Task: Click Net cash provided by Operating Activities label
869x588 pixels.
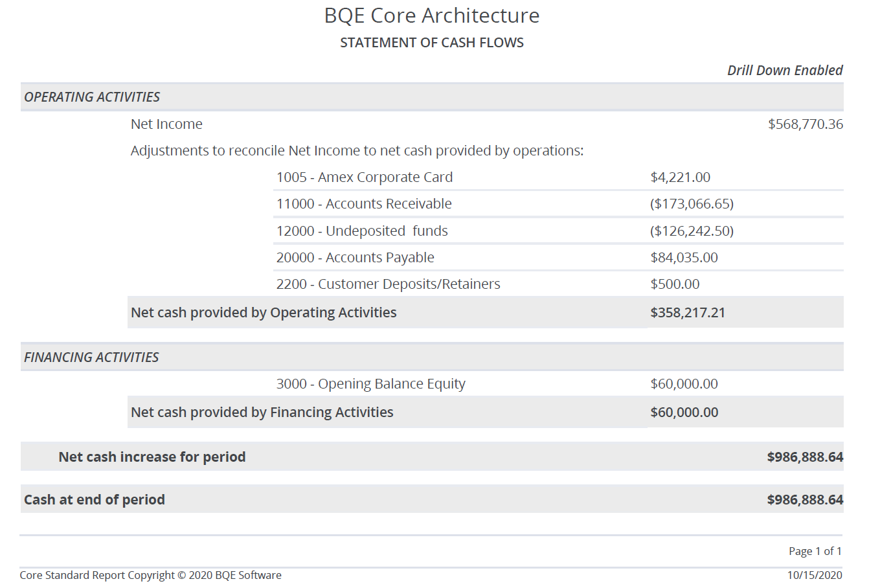Action: click(264, 313)
